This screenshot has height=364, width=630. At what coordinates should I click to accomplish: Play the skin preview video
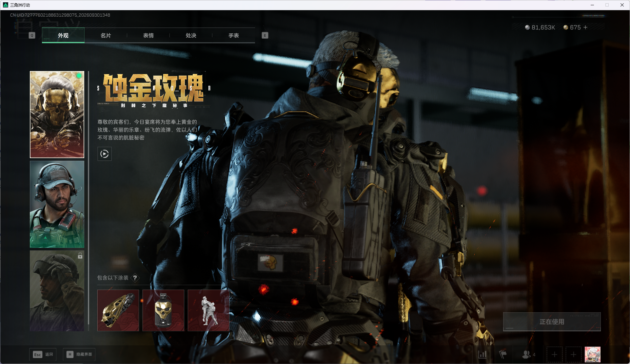point(105,154)
